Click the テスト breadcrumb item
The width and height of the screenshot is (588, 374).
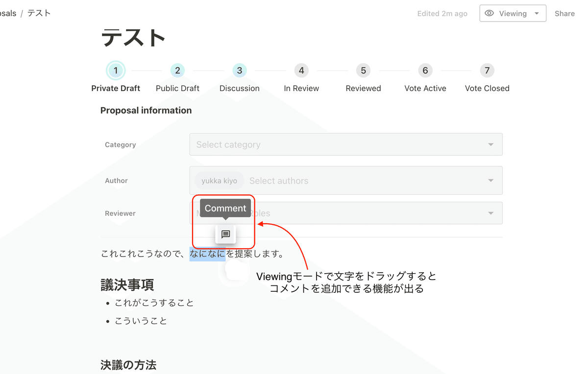coord(38,13)
